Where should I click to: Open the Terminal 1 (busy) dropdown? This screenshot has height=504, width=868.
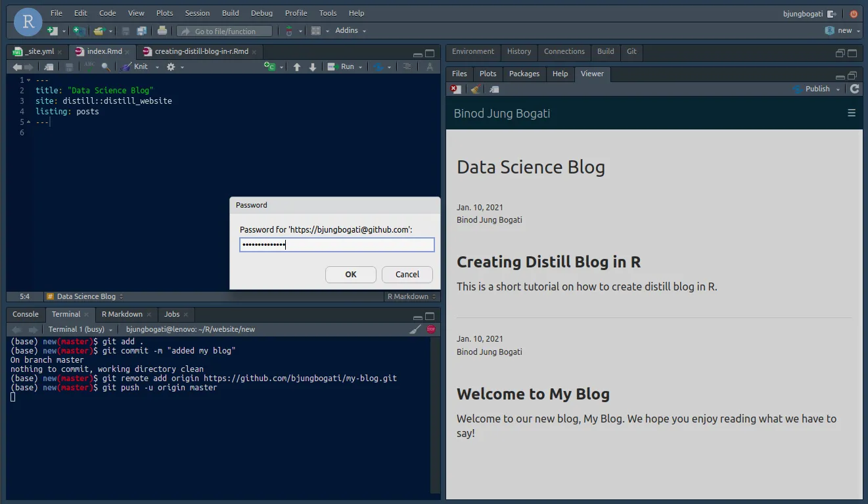110,329
